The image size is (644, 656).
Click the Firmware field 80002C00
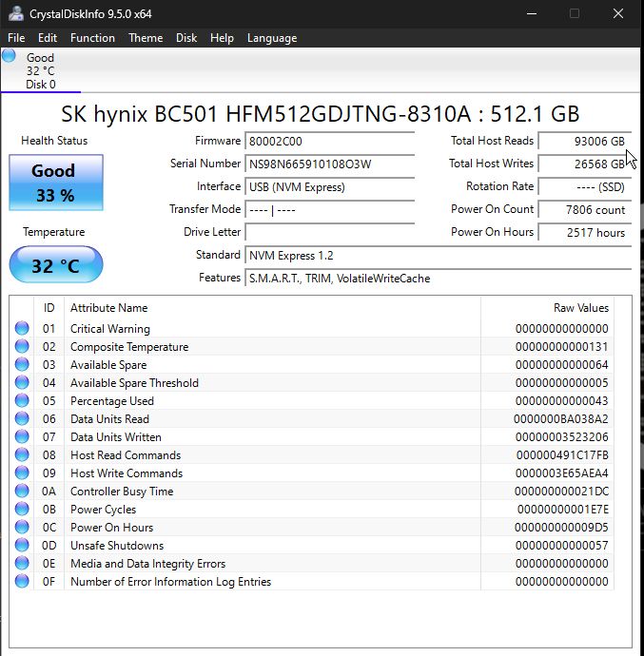[329, 142]
